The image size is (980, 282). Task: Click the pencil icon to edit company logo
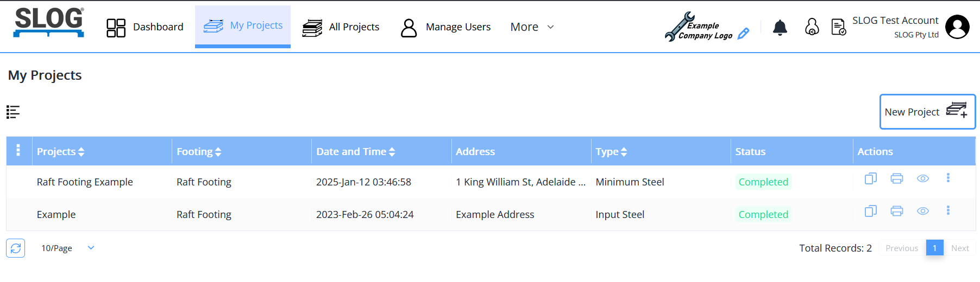pyautogui.click(x=744, y=34)
